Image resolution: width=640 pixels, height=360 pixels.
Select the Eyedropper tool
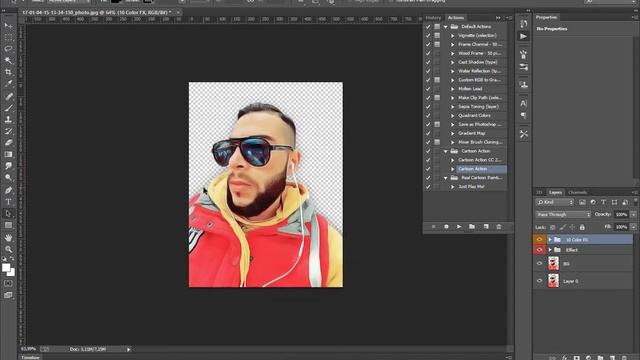[x=8, y=84]
